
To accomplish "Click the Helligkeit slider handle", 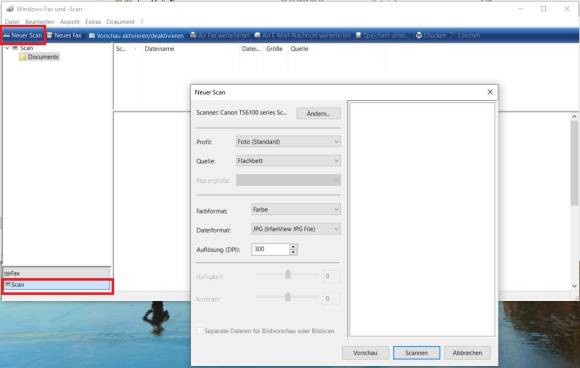I will 288,274.
